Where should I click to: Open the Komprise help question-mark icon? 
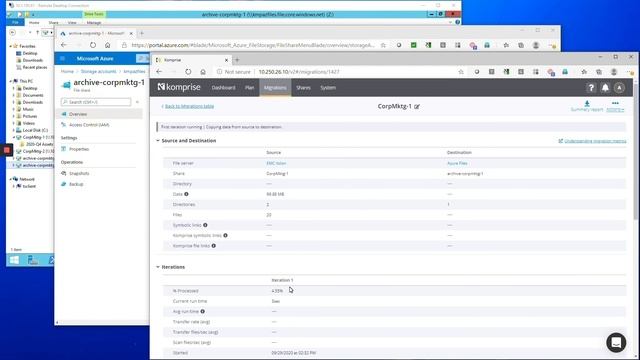click(591, 88)
